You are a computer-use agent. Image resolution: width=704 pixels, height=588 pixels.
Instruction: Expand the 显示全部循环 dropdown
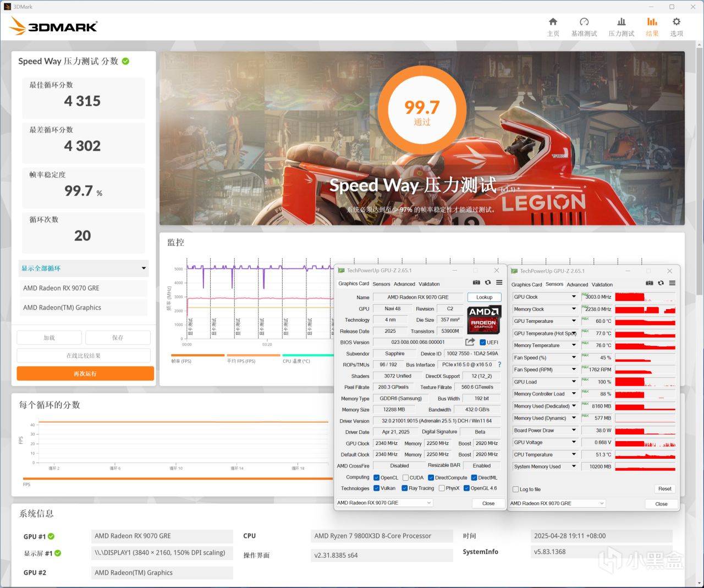click(x=84, y=268)
